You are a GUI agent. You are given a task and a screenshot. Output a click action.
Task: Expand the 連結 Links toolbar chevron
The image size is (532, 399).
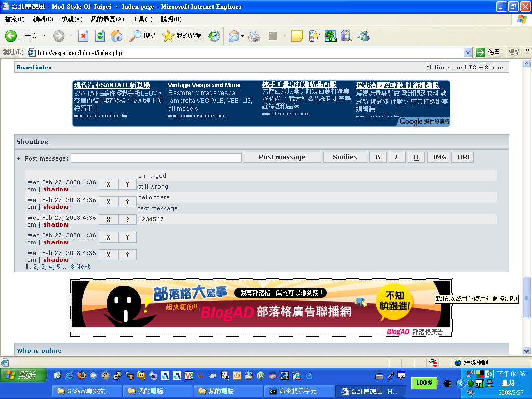(x=528, y=50)
